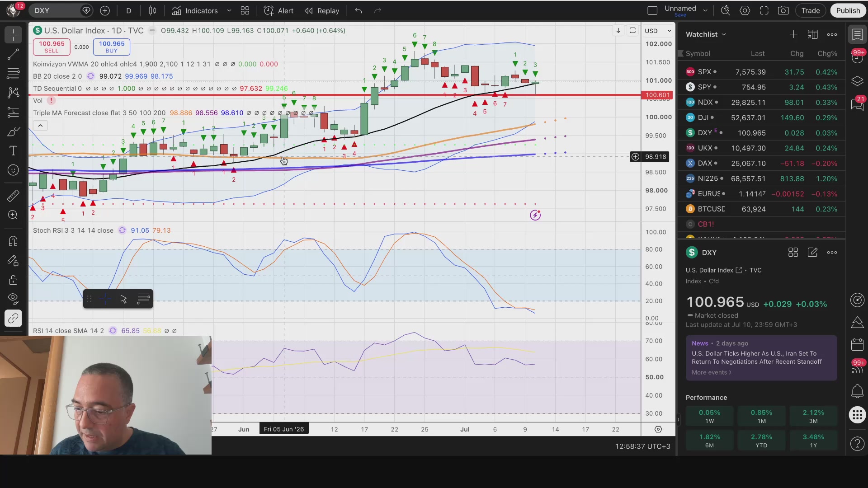Collapse the indicator legend with the chevron
Viewport: 868px width, 488px height.
(x=40, y=126)
